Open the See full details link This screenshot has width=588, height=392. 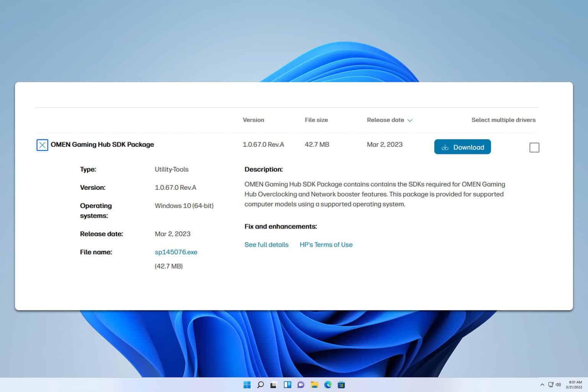266,245
